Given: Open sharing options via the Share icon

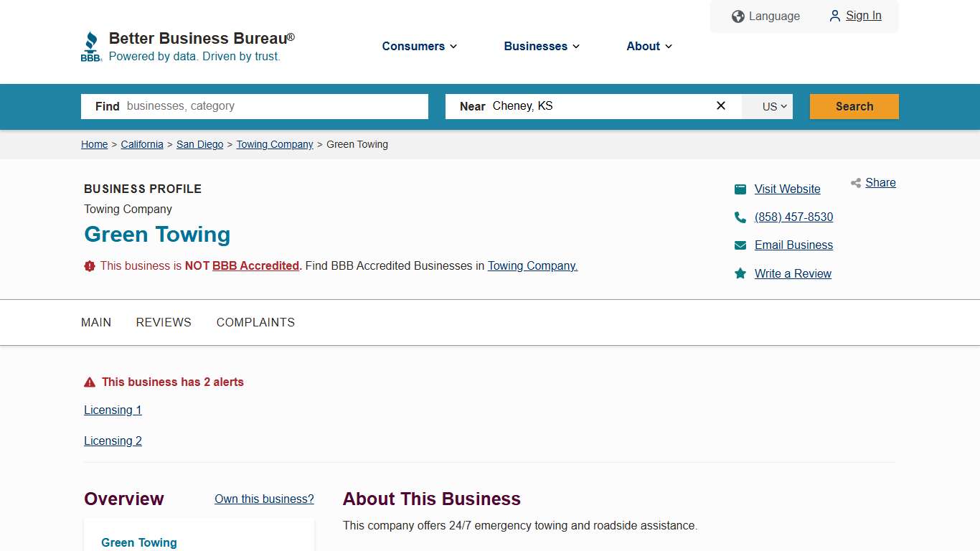Looking at the screenshot, I should pyautogui.click(x=856, y=183).
